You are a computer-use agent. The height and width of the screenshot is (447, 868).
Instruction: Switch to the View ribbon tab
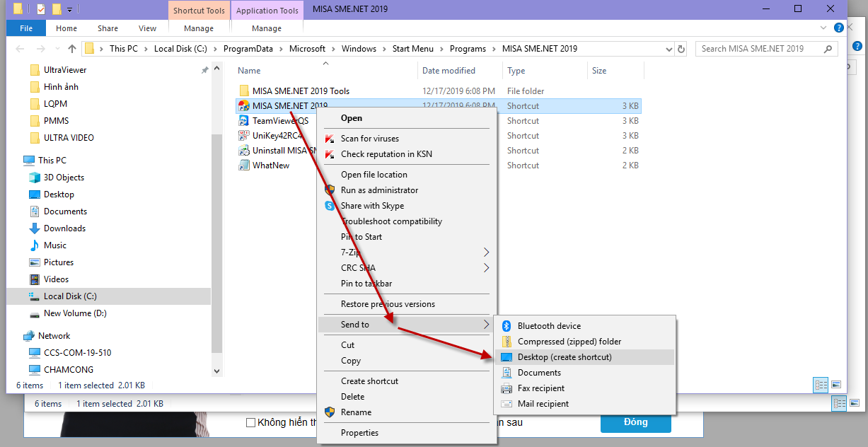coord(148,28)
